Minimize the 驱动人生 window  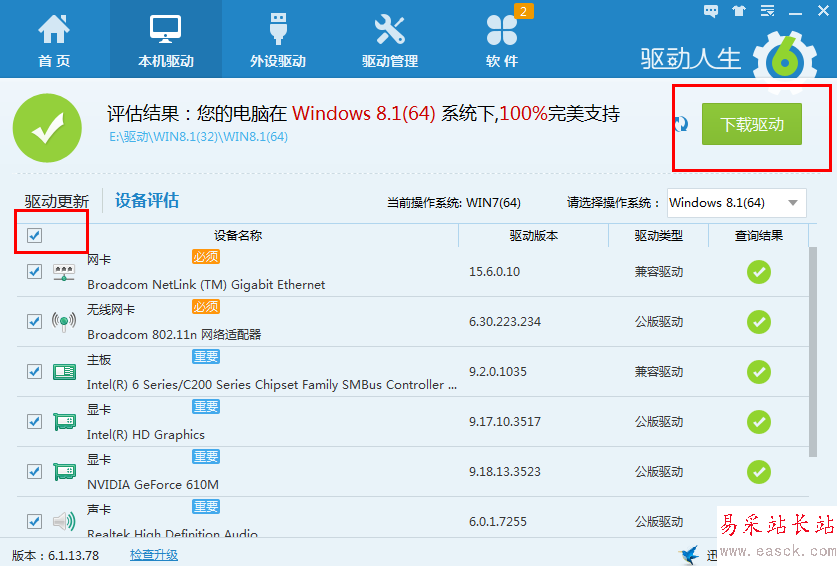coord(795,13)
